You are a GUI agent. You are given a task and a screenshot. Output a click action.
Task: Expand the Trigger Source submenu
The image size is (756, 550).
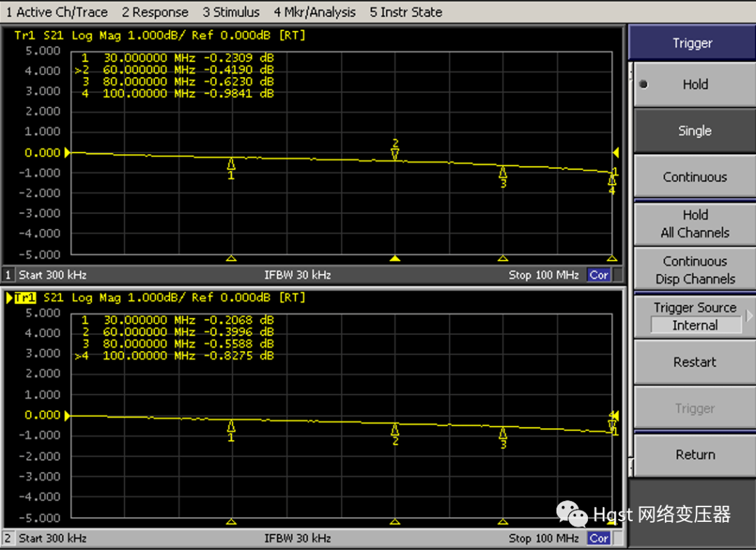click(694, 316)
